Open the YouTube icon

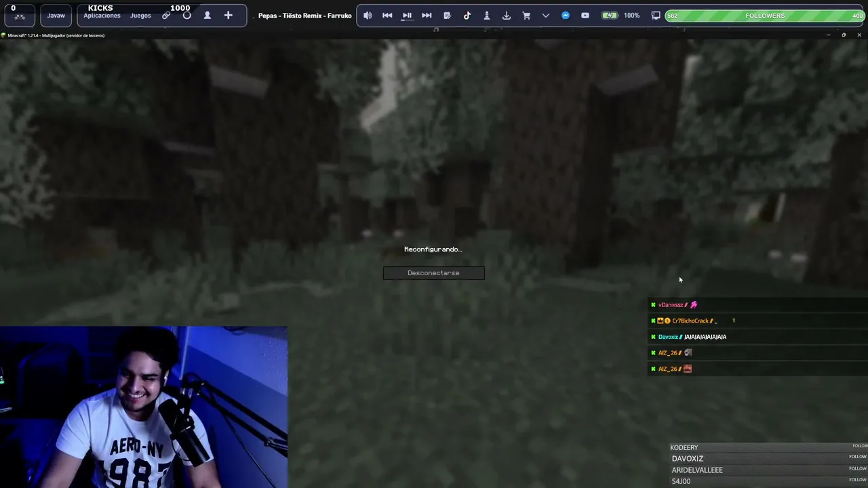(585, 16)
